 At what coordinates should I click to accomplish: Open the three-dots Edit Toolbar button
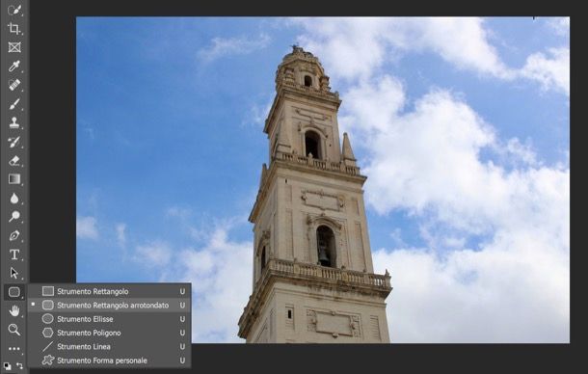tap(14, 349)
